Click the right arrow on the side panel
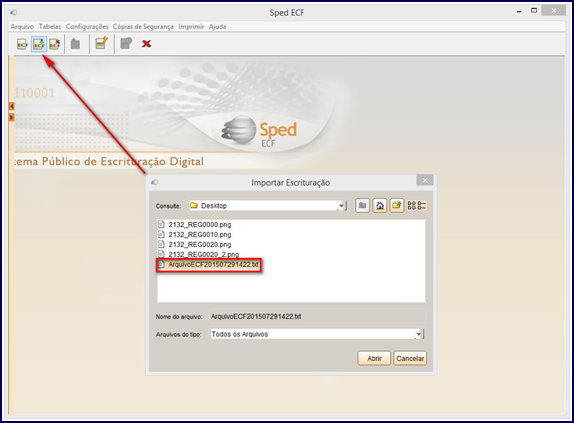 (x=11, y=117)
